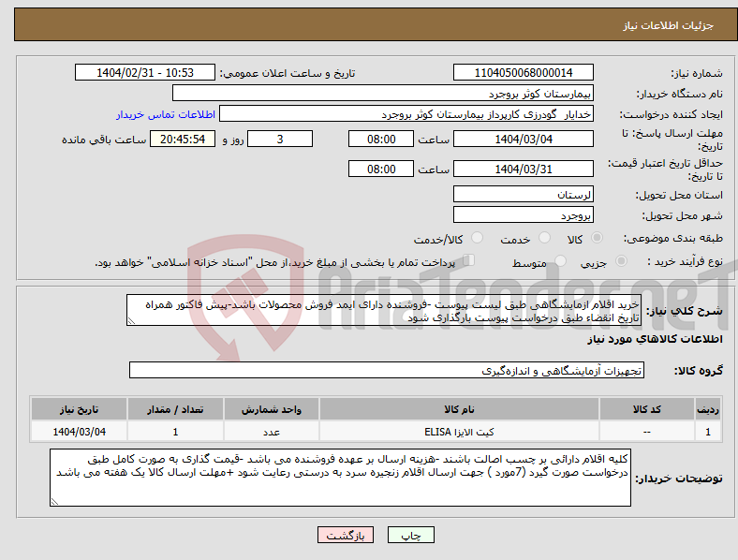
Task: Click the بازگشت (back) button
Action: pyautogui.click(x=346, y=535)
